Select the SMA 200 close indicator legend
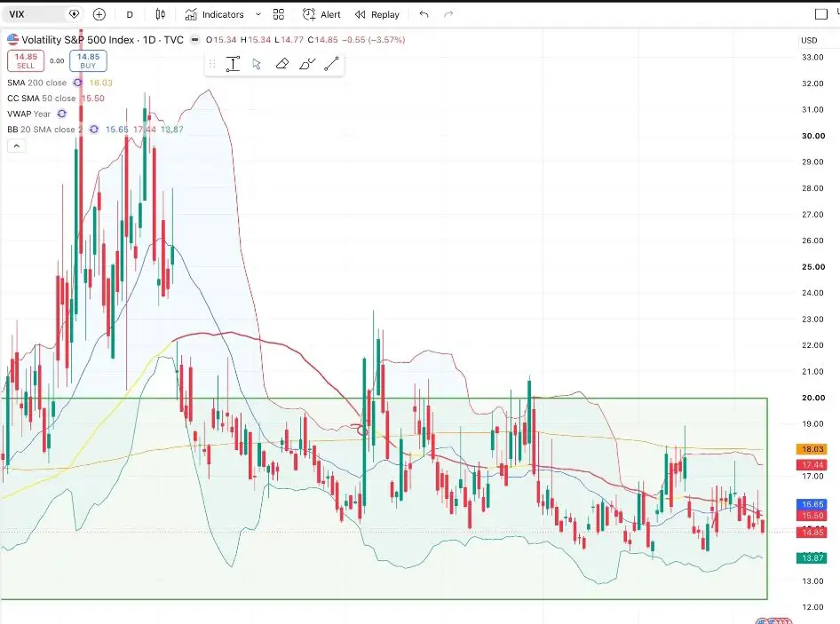840x624 pixels. pyautogui.click(x=37, y=83)
